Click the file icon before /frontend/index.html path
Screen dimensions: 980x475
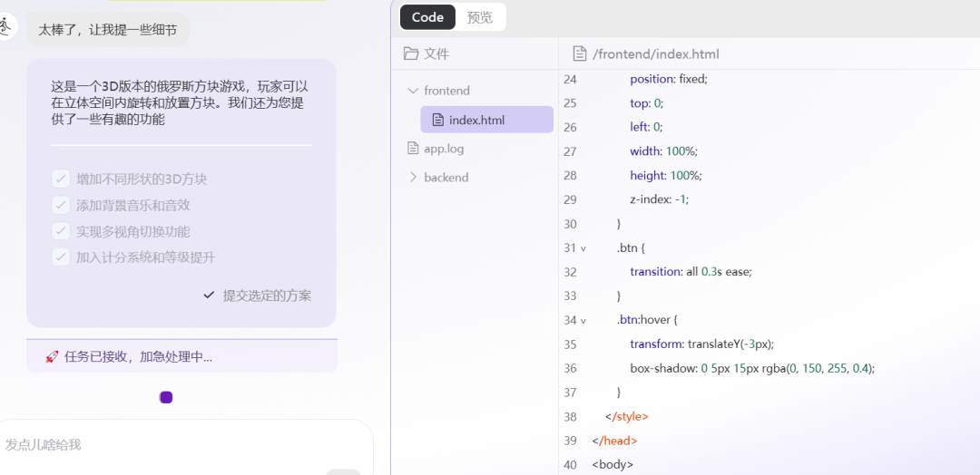point(580,53)
